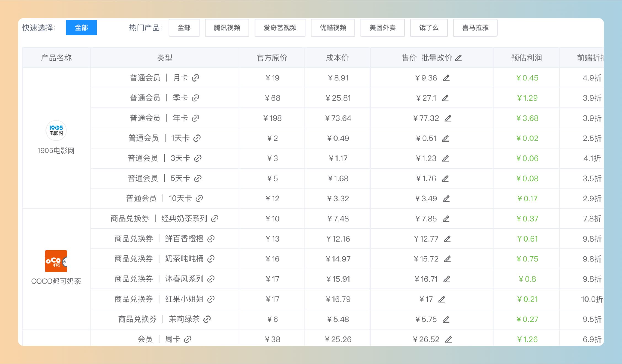Filter hot products by 腾讯视频
This screenshot has width=622, height=364.
pos(227,28)
